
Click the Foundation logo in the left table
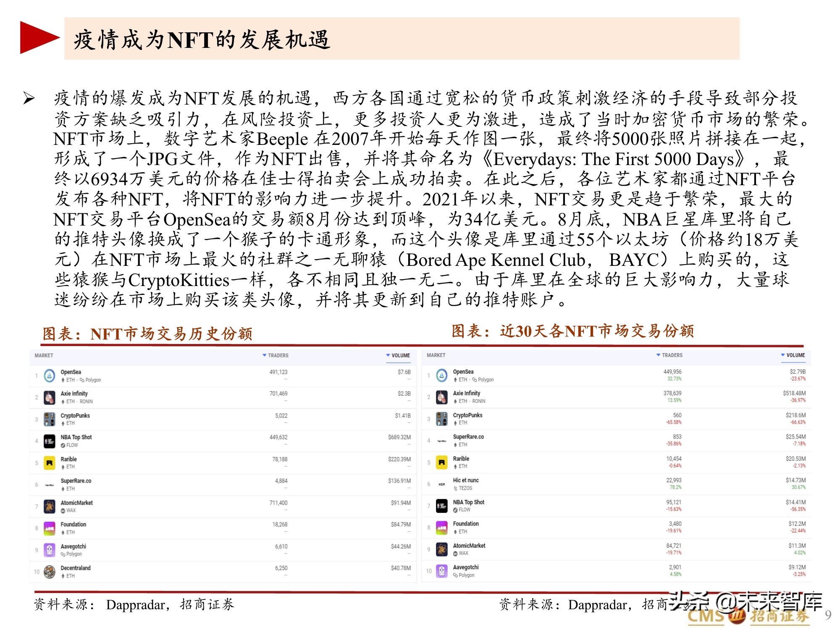coord(50,528)
